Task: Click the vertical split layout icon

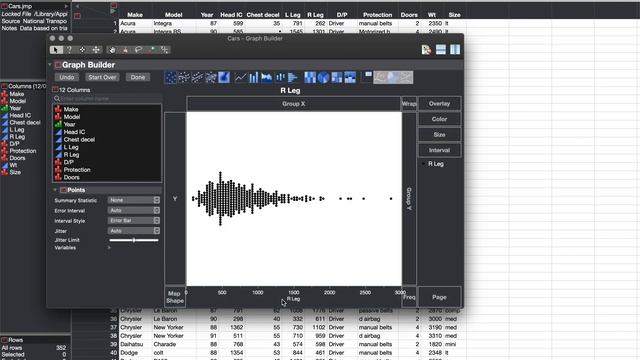Action: [455, 50]
